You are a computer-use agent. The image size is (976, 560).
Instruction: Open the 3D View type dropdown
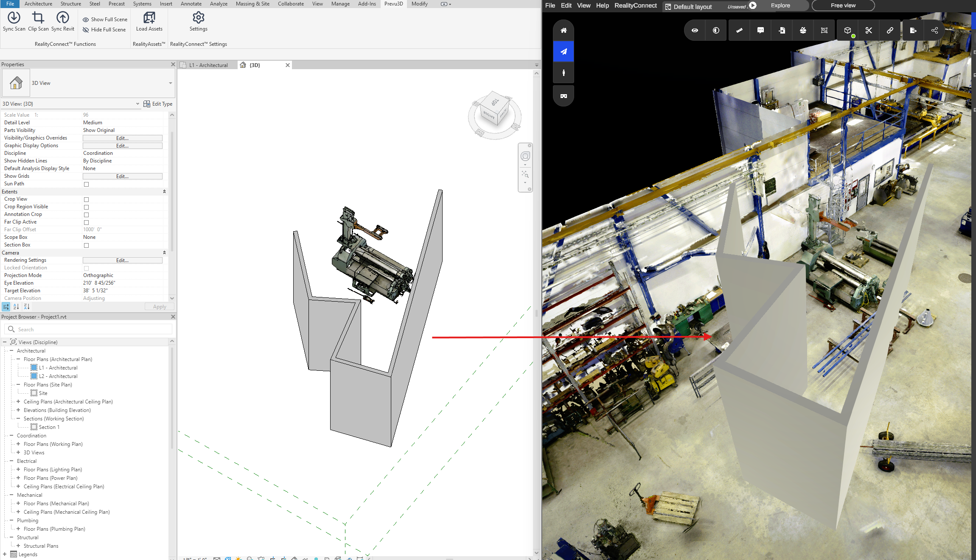[x=170, y=83]
